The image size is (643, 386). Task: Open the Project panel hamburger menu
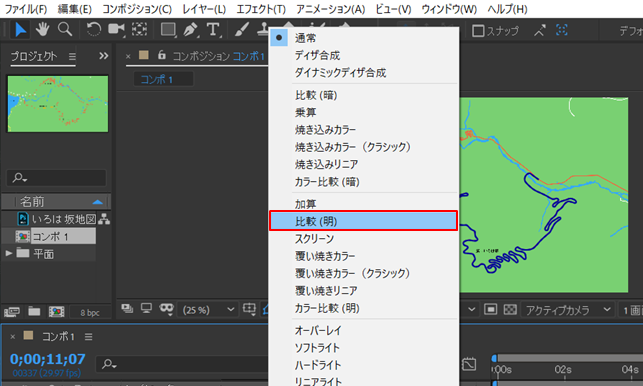[72, 56]
